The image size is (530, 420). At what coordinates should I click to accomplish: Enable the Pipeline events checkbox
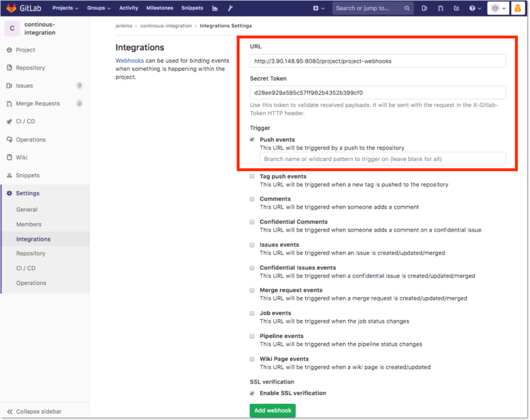pos(252,336)
